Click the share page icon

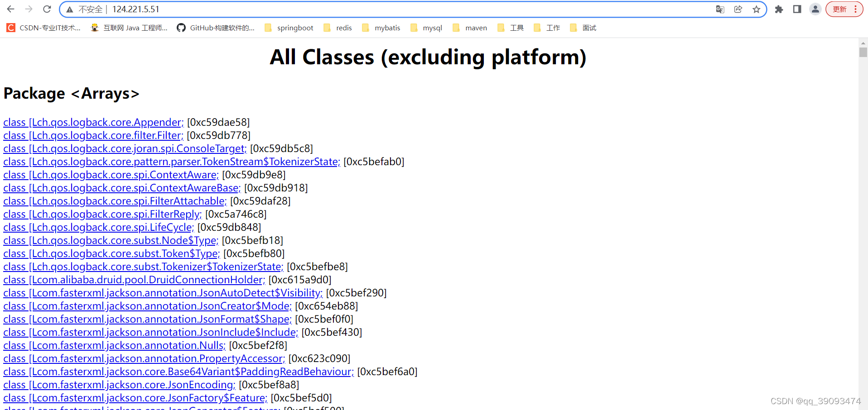(x=738, y=10)
